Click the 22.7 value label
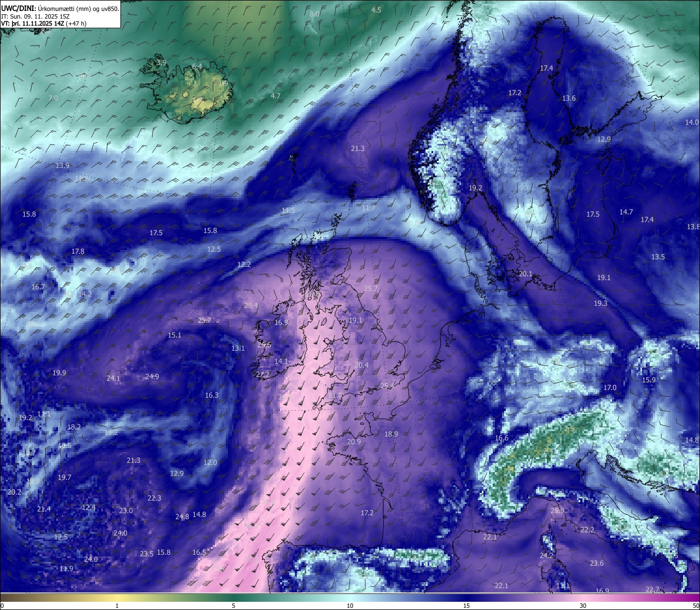700x610 pixels. [x=652, y=589]
